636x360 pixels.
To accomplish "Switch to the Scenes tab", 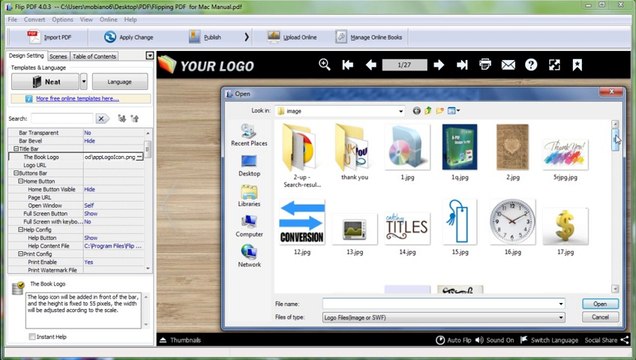I will click(58, 56).
